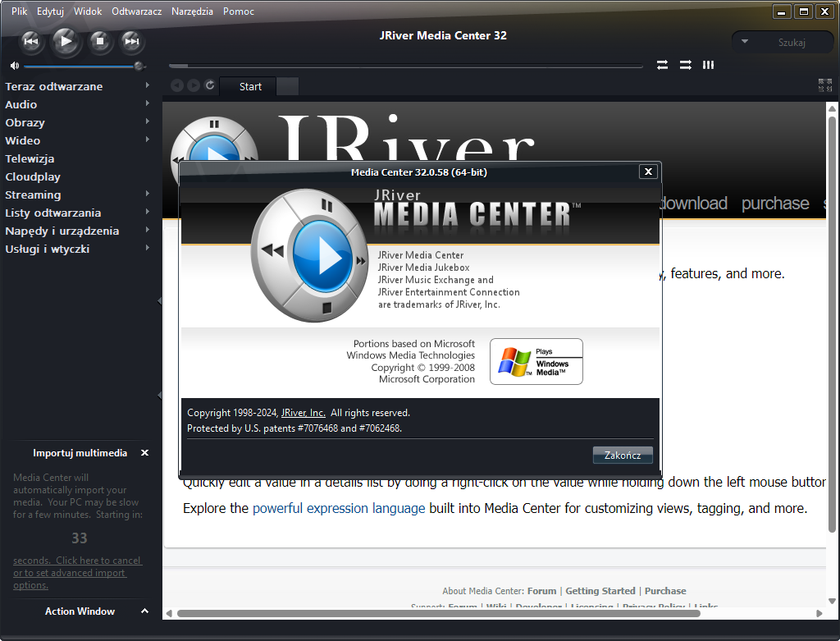The image size is (840, 641).
Task: Open the Pomoc menu
Action: coord(239,11)
